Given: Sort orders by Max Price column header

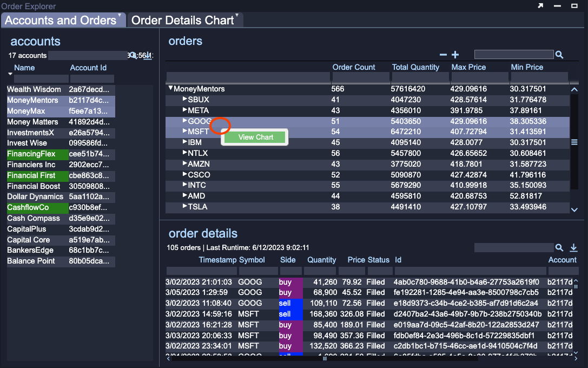Looking at the screenshot, I should [468, 67].
